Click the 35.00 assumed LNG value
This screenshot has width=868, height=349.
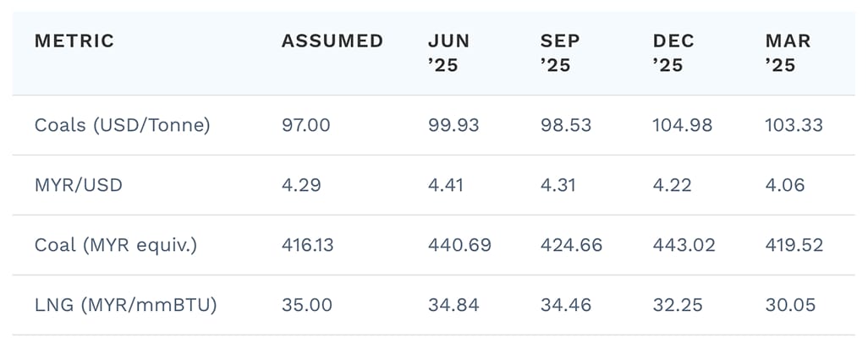click(x=307, y=304)
